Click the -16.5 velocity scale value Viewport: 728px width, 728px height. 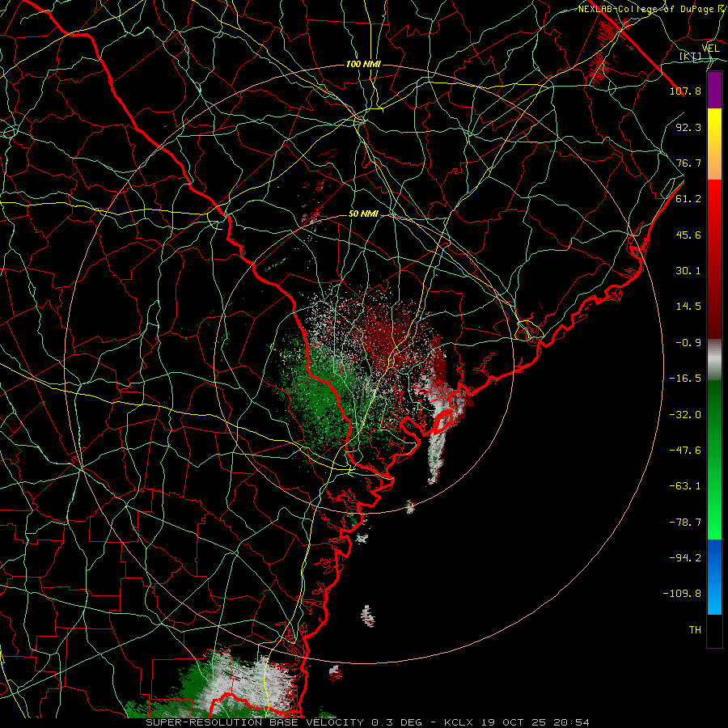coord(685,379)
